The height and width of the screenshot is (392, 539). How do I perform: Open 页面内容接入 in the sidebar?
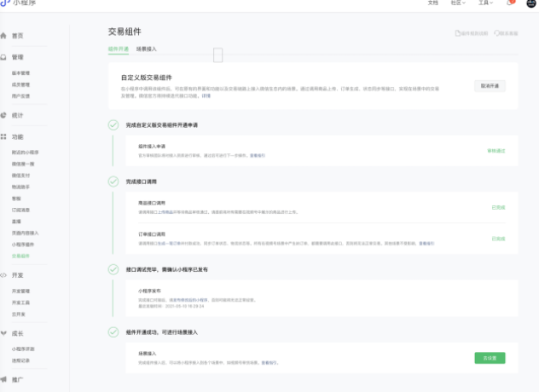25,233
